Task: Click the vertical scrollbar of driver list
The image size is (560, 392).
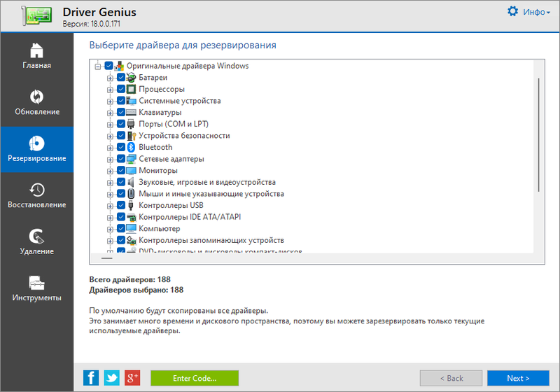Action: [x=538, y=135]
